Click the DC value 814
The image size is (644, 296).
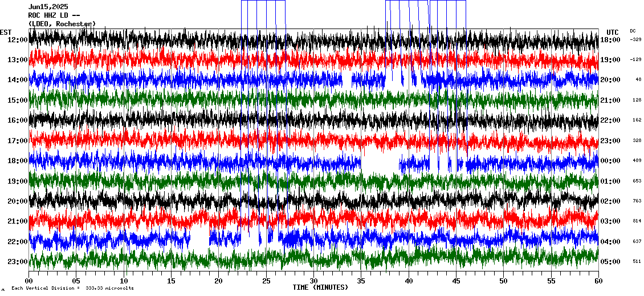(x=636, y=221)
